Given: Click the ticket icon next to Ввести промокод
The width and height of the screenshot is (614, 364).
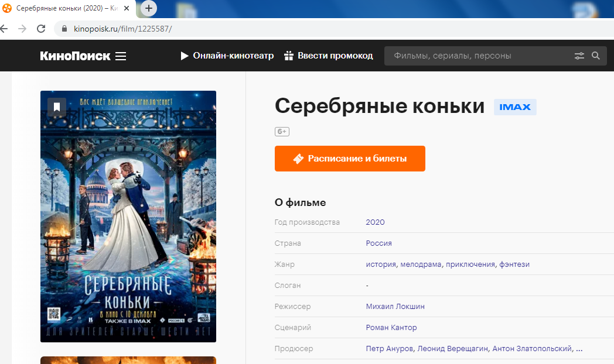Looking at the screenshot, I should [x=288, y=56].
